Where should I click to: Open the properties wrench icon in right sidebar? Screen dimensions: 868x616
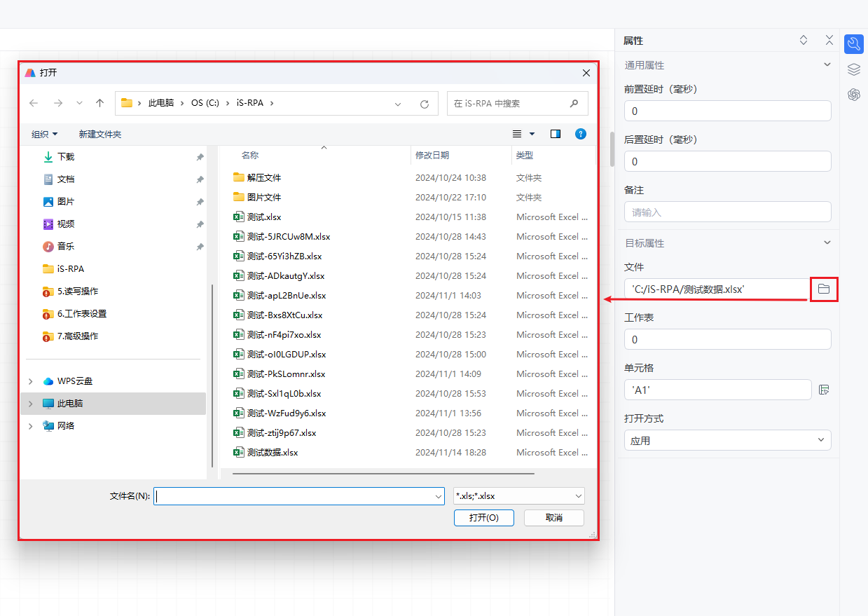853,44
